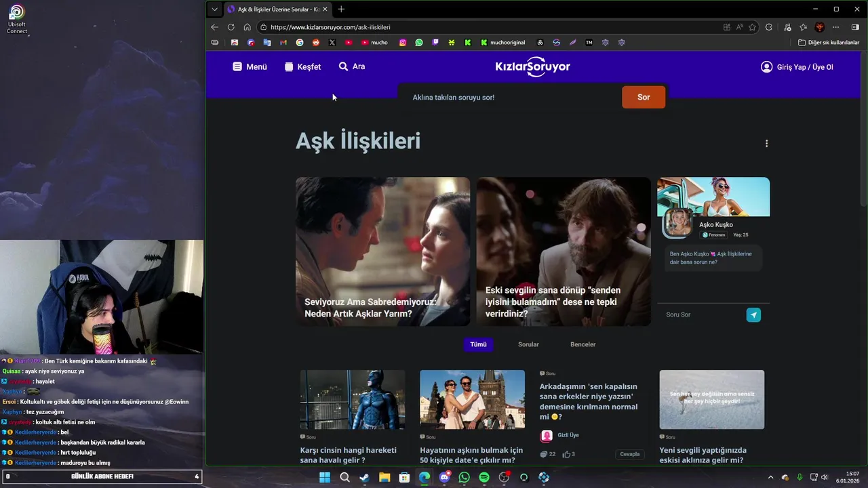The height and width of the screenshot is (488, 868).
Task: Open 'Karşı cinsin hangi hareketi' question
Action: coord(349,455)
